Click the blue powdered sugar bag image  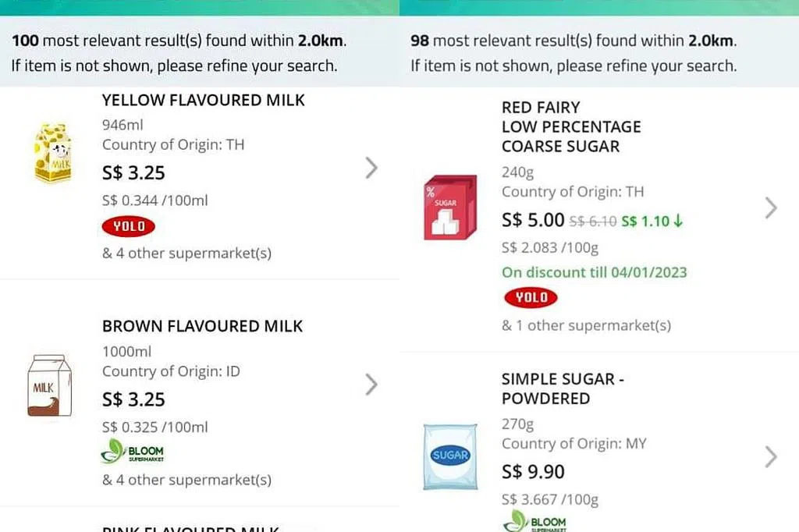(450, 456)
